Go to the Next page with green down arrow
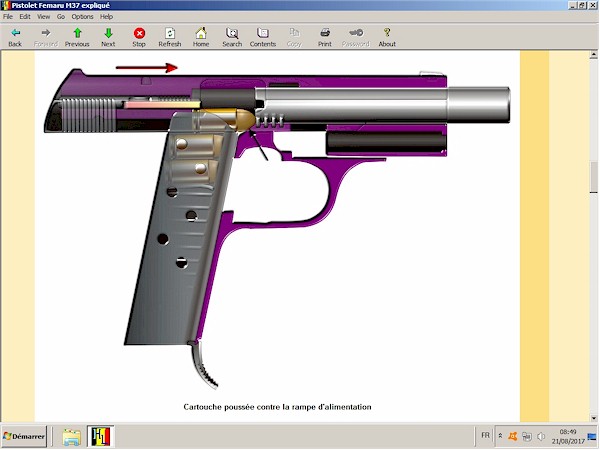600x450 pixels. click(x=108, y=37)
